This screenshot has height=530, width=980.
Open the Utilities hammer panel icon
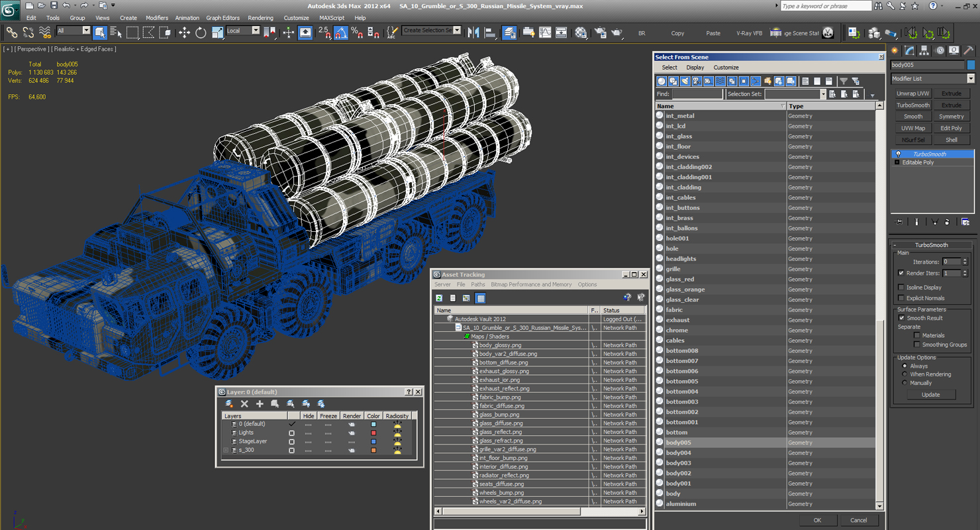pyautogui.click(x=968, y=50)
